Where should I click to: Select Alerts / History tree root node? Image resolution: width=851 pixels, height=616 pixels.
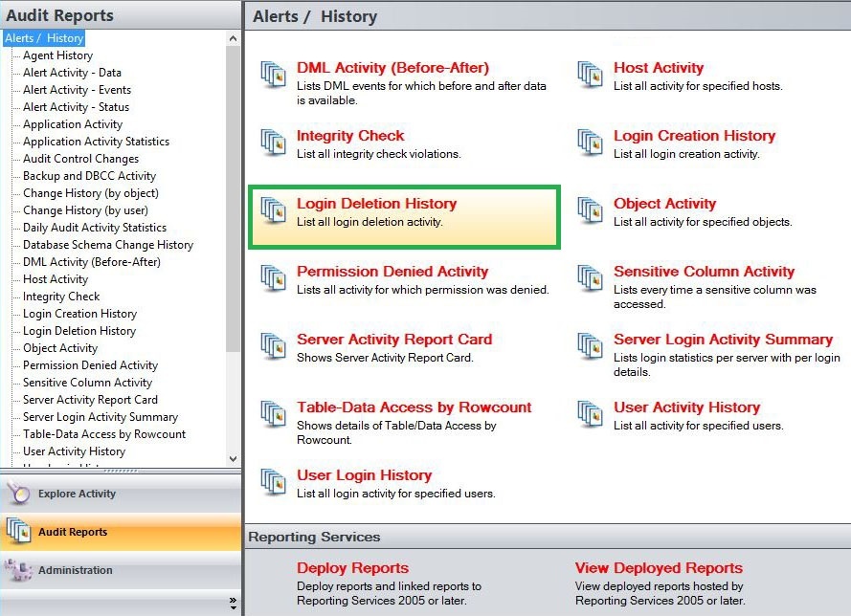coord(44,38)
